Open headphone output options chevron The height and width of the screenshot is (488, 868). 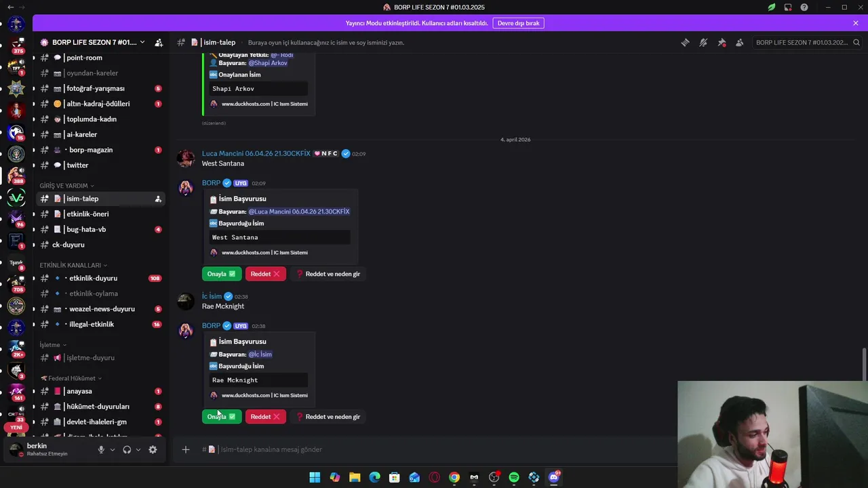pos(138,449)
